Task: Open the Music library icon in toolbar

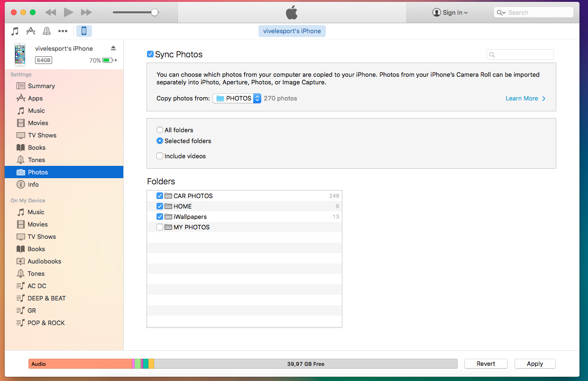Action: [x=15, y=31]
